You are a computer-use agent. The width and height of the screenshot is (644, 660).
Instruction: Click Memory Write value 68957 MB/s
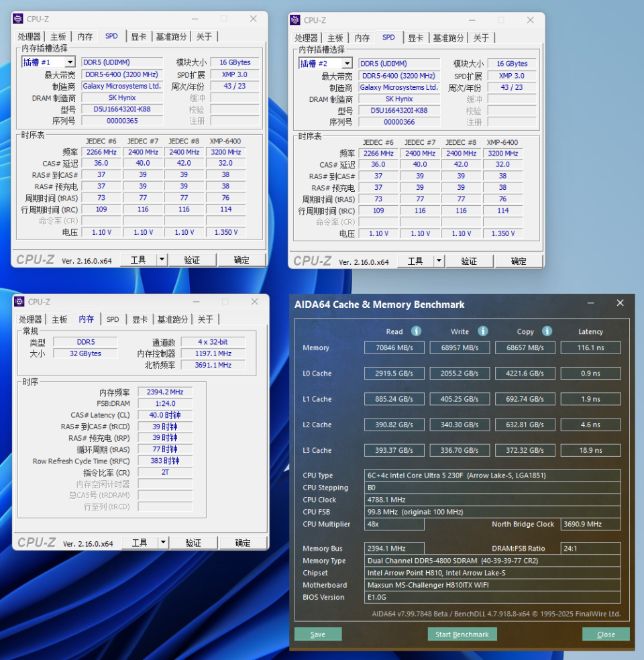click(x=460, y=347)
